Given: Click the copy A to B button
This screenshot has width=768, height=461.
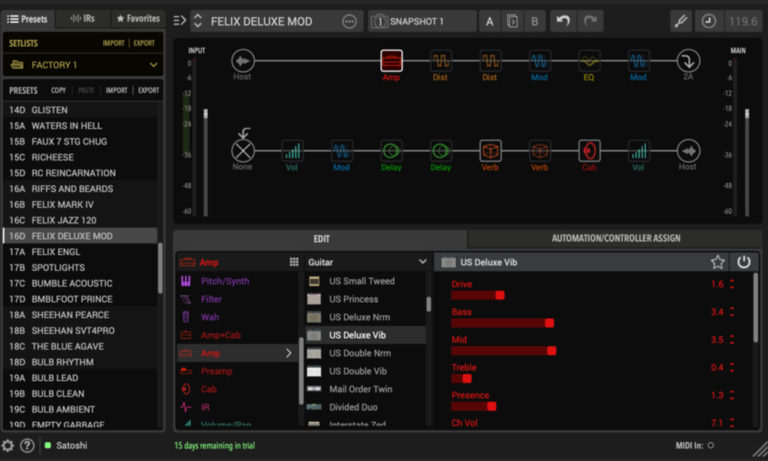Looking at the screenshot, I should [x=512, y=22].
